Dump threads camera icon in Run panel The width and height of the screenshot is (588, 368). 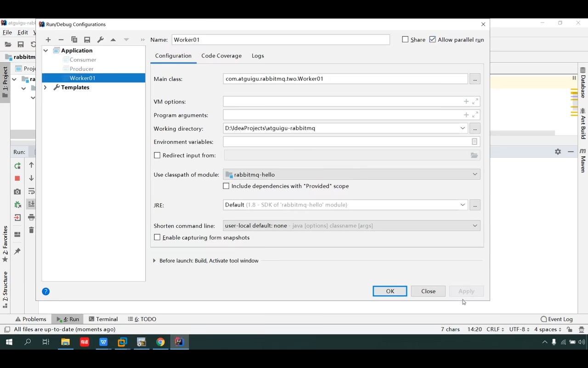[x=17, y=191]
